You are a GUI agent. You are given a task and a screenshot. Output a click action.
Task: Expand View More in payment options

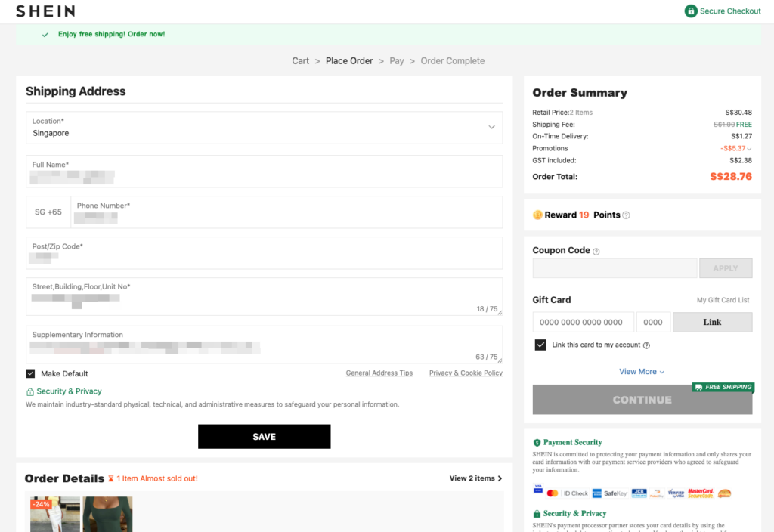pyautogui.click(x=642, y=372)
